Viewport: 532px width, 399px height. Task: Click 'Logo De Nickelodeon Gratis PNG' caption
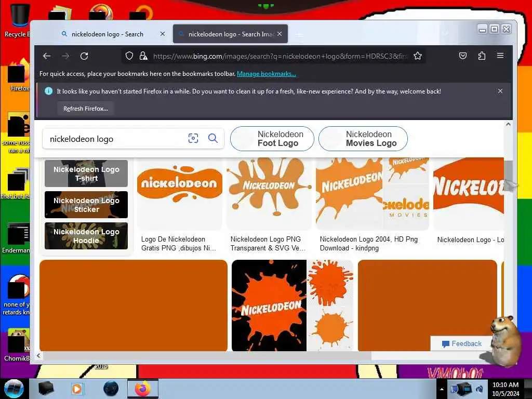pos(179,244)
